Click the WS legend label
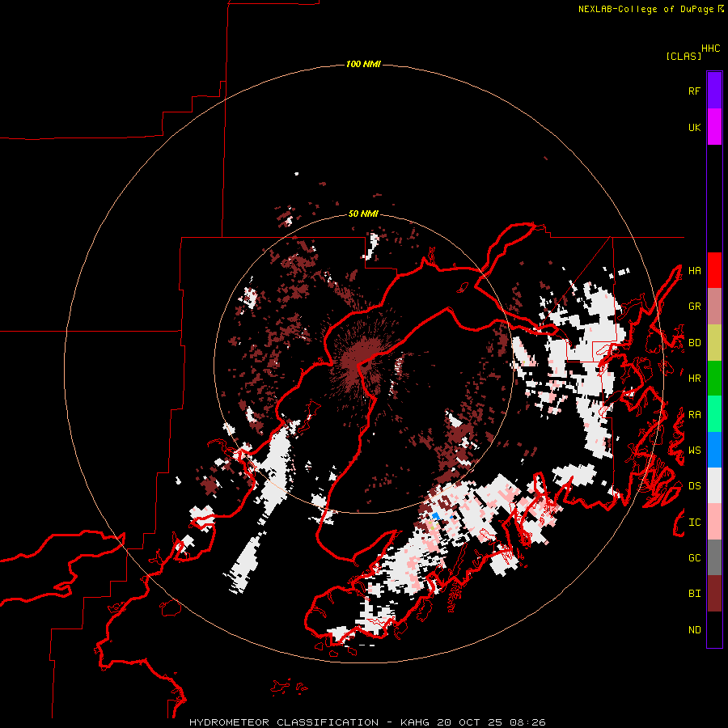This screenshot has width=728, height=728. click(694, 450)
